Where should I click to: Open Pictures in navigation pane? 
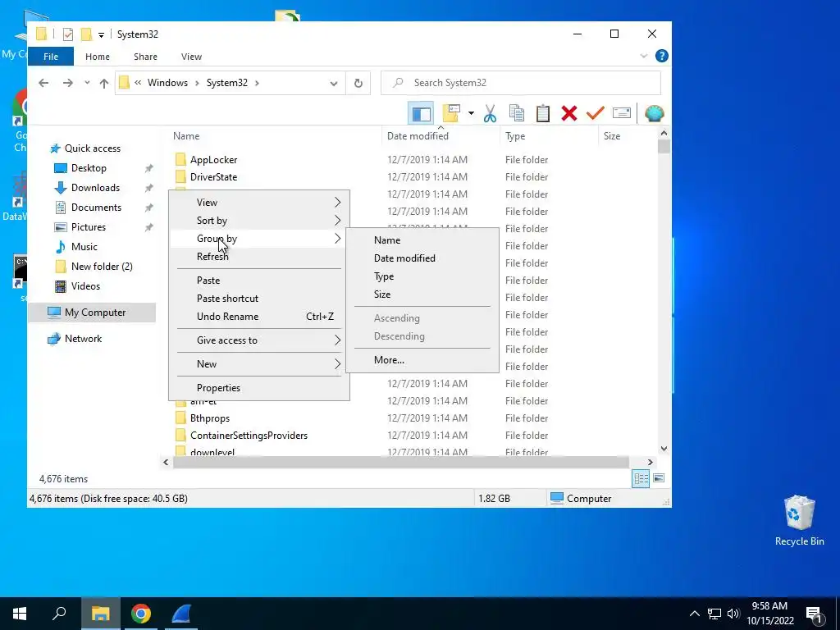(89, 227)
